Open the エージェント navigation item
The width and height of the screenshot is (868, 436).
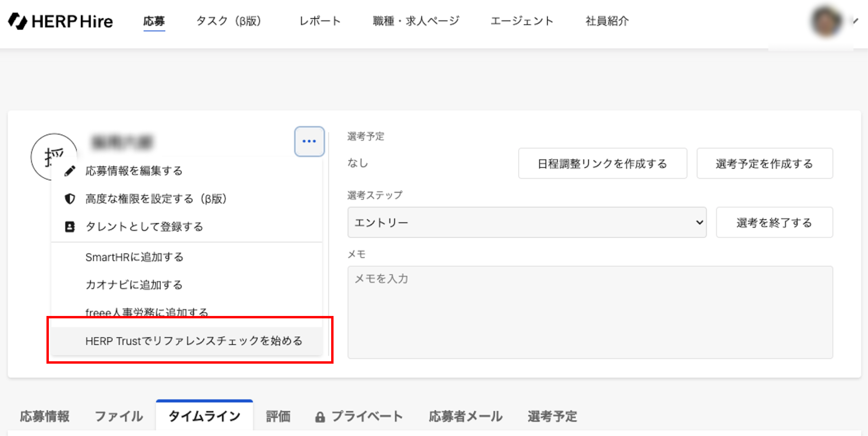(x=522, y=21)
